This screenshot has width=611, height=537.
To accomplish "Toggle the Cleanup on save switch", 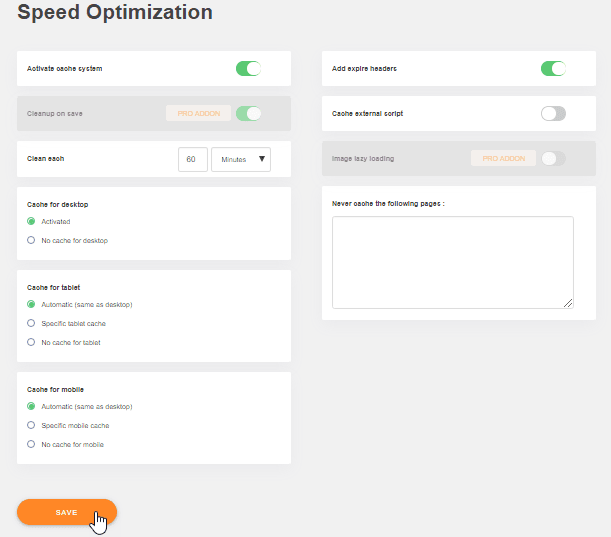I will [x=248, y=114].
